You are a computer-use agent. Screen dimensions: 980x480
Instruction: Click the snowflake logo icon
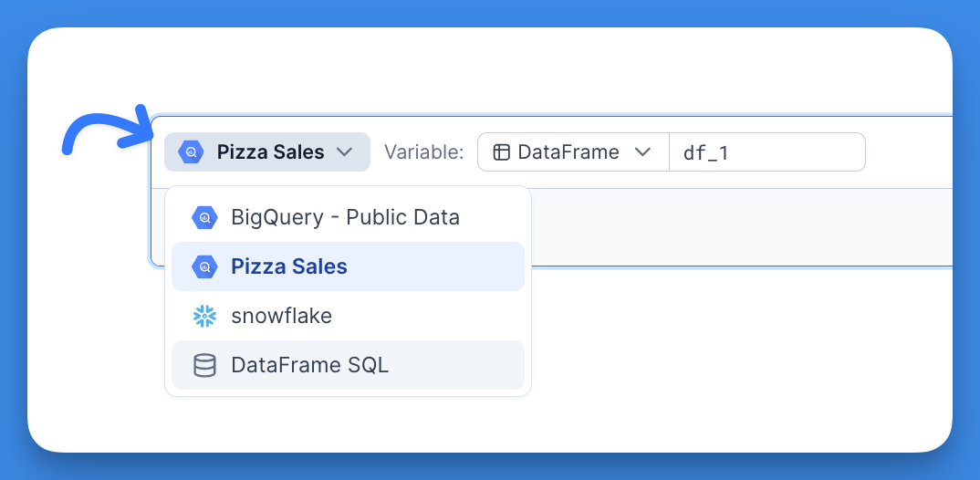[x=204, y=317]
